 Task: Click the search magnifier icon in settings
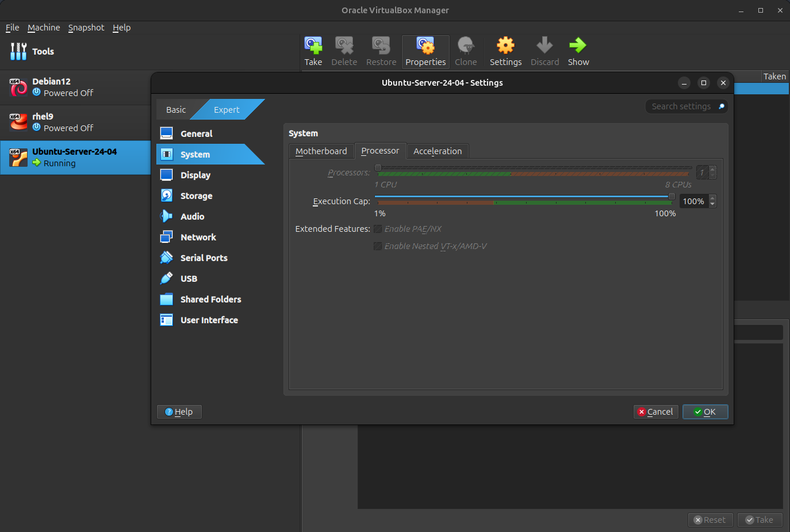click(722, 106)
